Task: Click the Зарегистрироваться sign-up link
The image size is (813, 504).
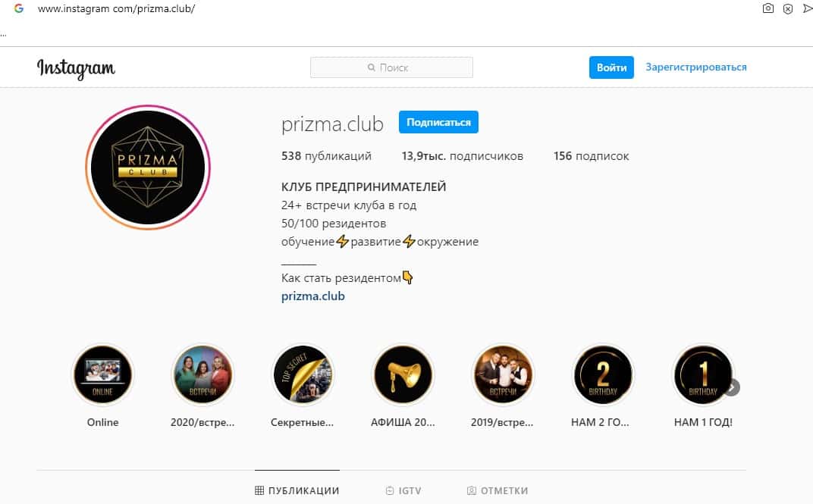Action: point(695,67)
